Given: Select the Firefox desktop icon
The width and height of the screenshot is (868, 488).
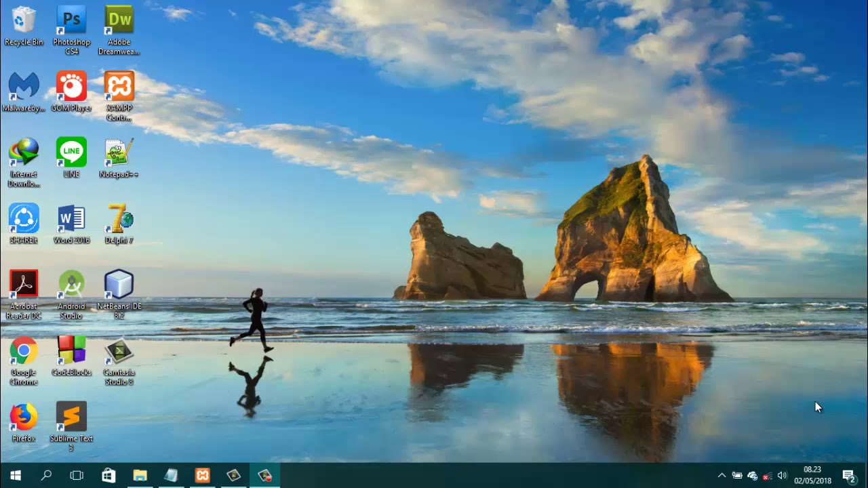Looking at the screenshot, I should point(24,422).
